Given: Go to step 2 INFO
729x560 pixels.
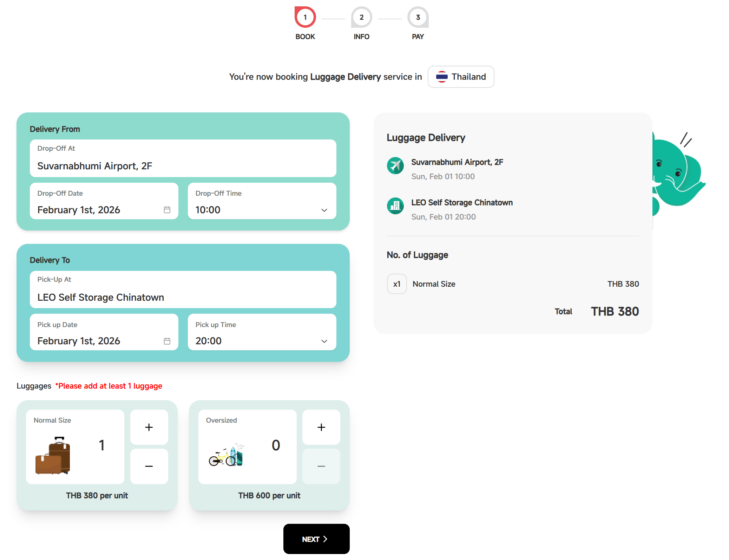Looking at the screenshot, I should 361,18.
